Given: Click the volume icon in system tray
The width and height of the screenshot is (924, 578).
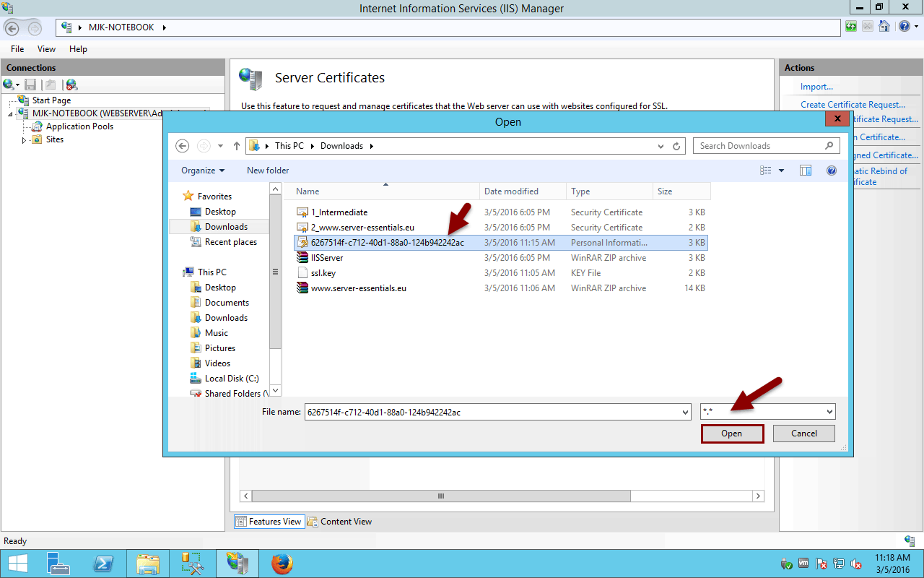Looking at the screenshot, I should point(856,564).
